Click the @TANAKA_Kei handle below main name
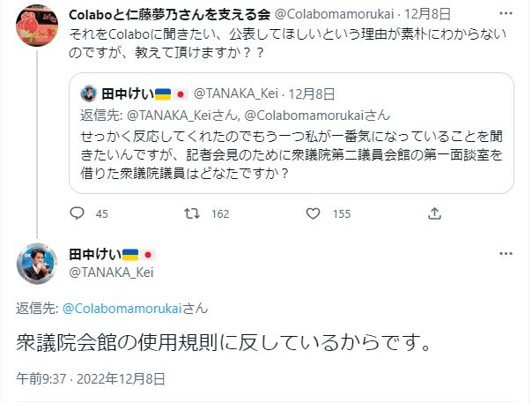532x403 pixels. [112, 272]
